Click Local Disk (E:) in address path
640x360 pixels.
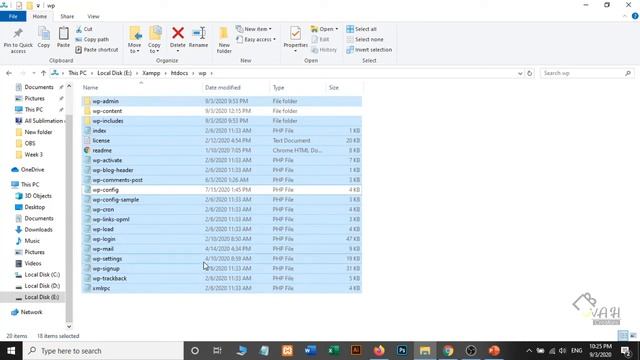point(114,73)
